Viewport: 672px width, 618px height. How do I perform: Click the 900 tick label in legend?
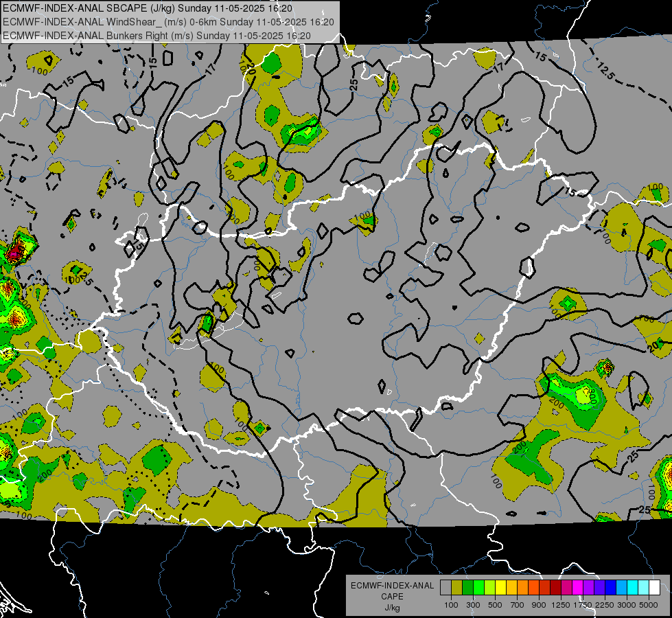539,605
